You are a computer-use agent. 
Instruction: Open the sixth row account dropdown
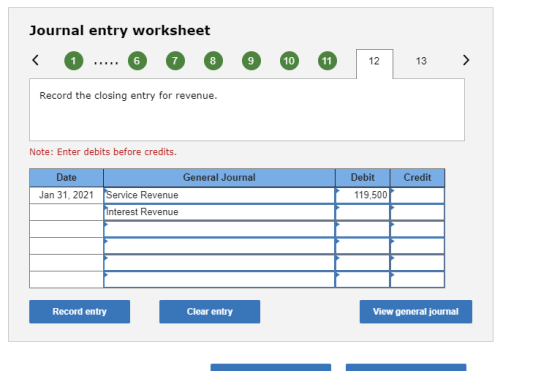(x=219, y=279)
